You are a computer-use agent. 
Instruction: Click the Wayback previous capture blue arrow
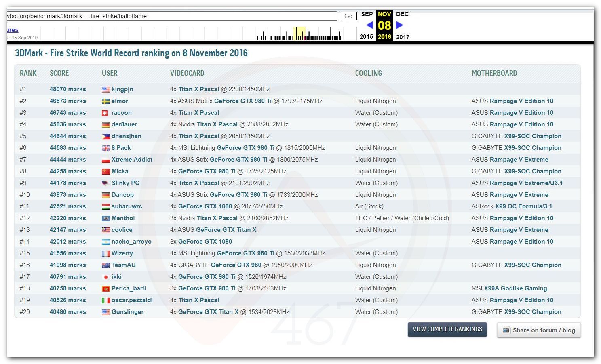point(369,25)
